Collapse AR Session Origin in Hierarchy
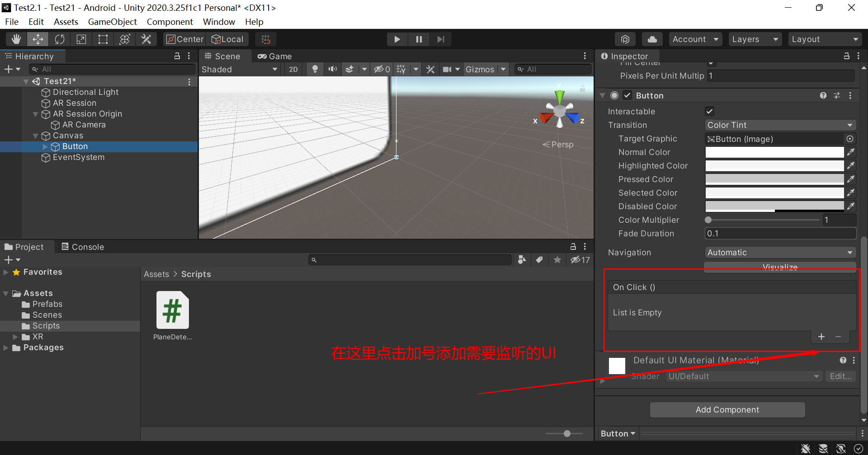 click(35, 114)
